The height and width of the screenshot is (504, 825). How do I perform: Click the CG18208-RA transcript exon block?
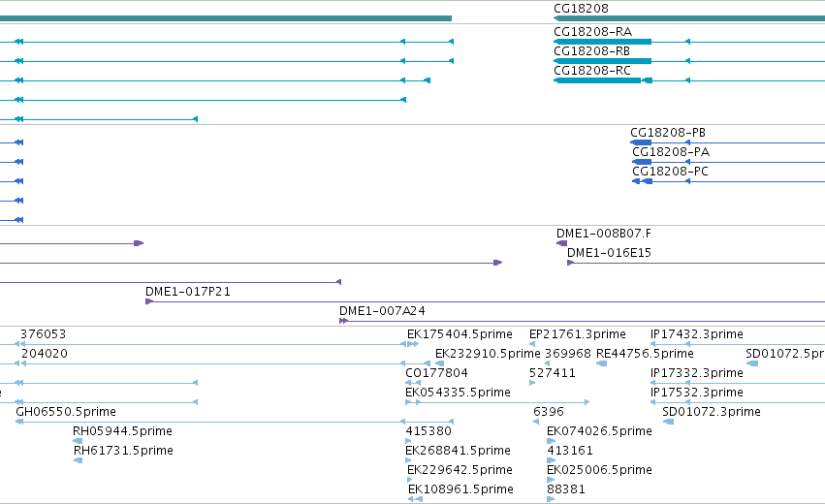602,42
